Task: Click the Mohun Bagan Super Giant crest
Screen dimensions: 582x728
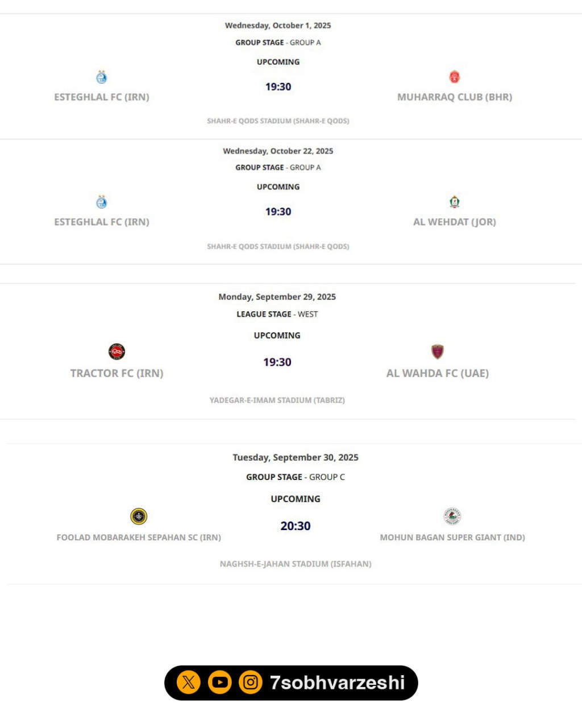Action: [452, 516]
